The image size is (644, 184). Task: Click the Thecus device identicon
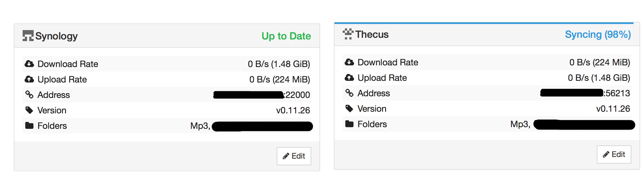pyautogui.click(x=348, y=34)
